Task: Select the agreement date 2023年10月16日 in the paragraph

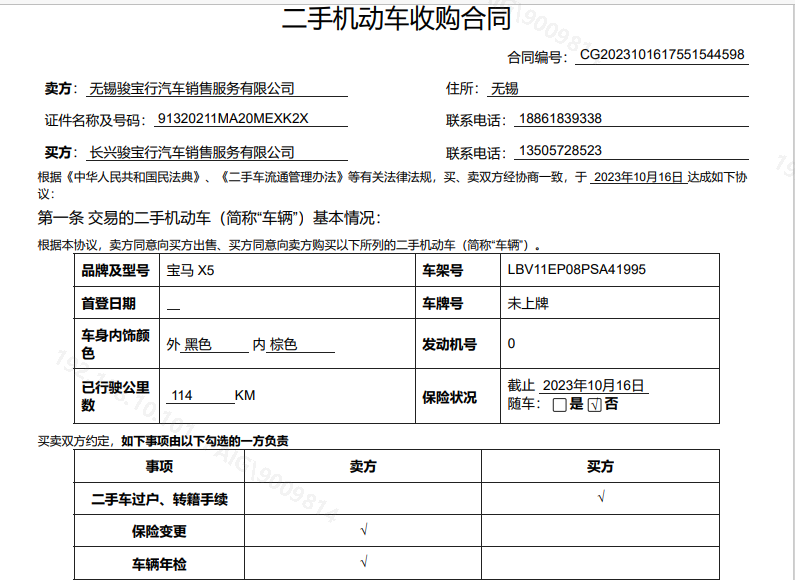Action: coord(638,177)
